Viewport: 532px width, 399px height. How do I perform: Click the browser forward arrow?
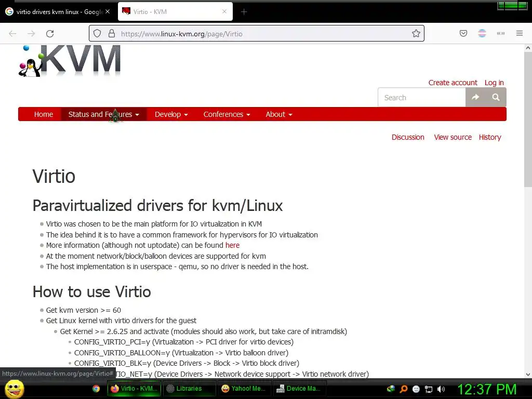[31, 34]
